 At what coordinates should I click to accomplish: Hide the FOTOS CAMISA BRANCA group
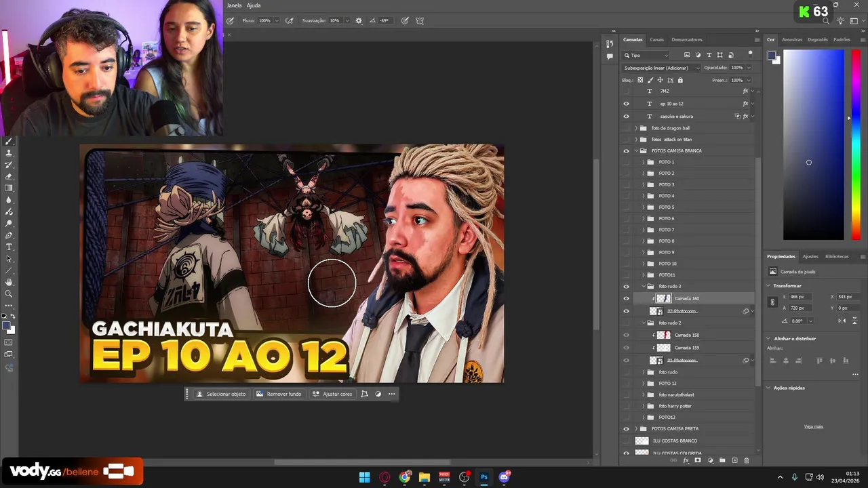[x=626, y=150]
